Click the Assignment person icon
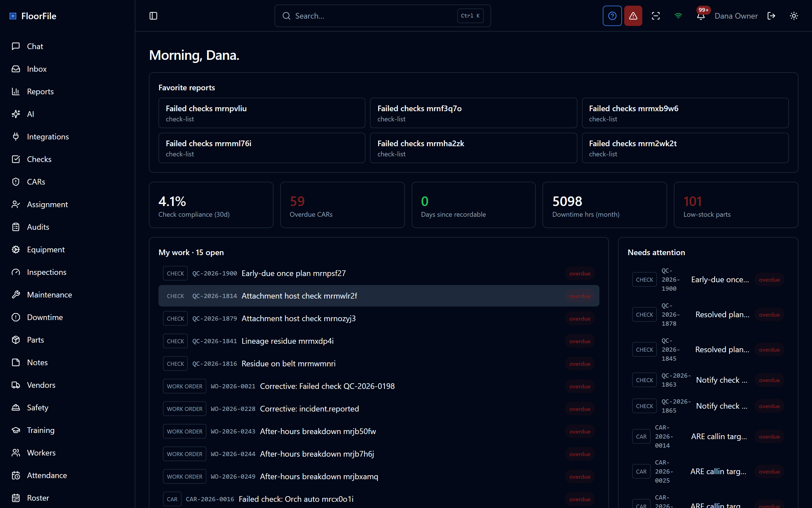 (x=16, y=204)
